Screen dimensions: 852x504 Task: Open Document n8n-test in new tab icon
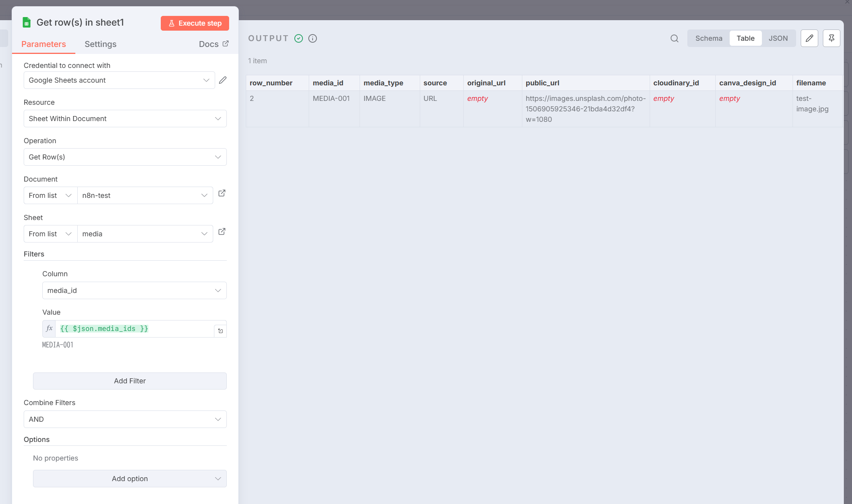click(222, 193)
